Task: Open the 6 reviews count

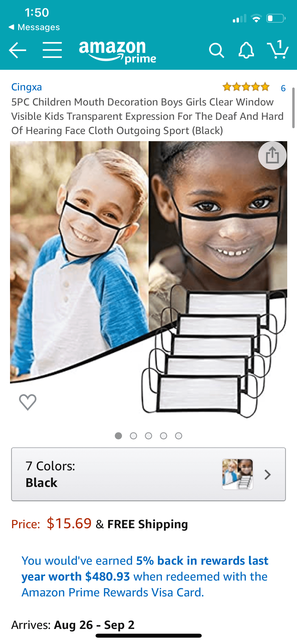Action: pos(283,88)
